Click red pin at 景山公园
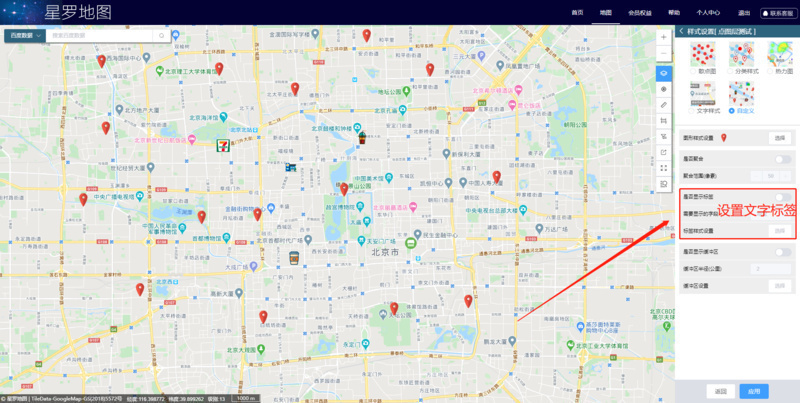Viewport: 800px width, 403px height. [x=344, y=189]
